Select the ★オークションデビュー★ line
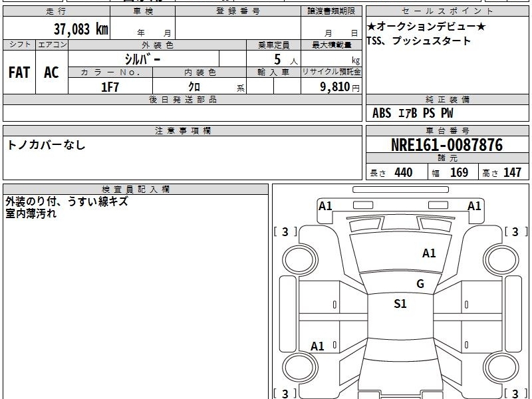This screenshot has width=532, height=399. pyautogui.click(x=426, y=27)
